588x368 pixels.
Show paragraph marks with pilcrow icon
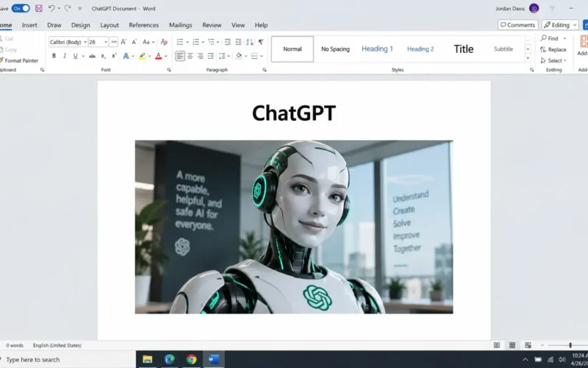[x=261, y=42]
